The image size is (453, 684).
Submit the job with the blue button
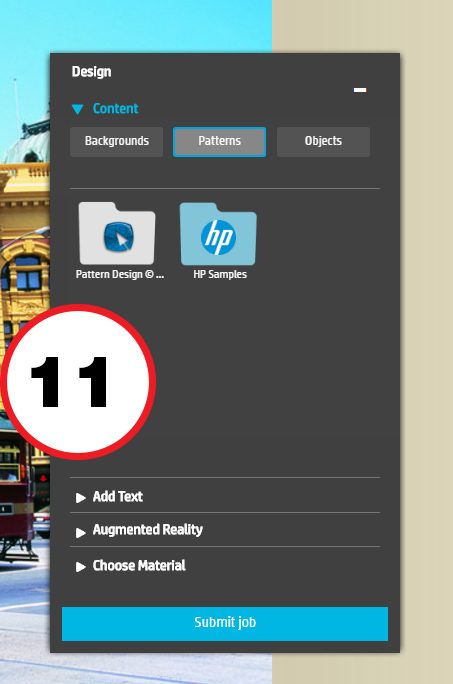pos(225,623)
